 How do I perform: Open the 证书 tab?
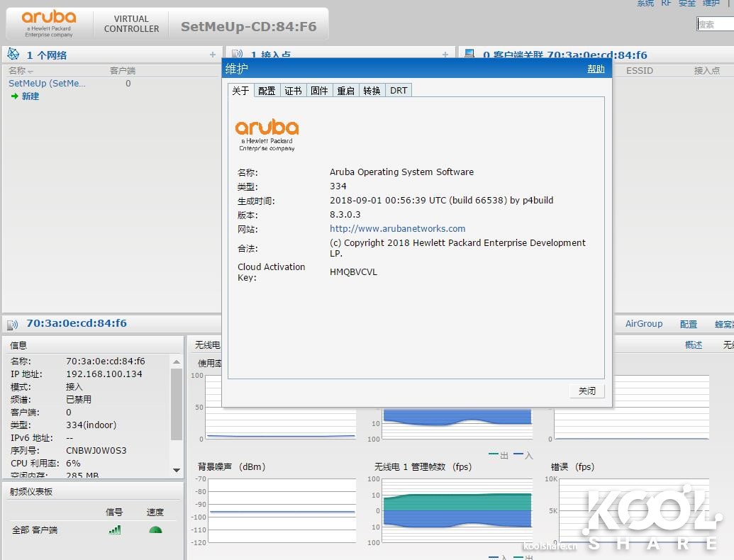point(293,90)
